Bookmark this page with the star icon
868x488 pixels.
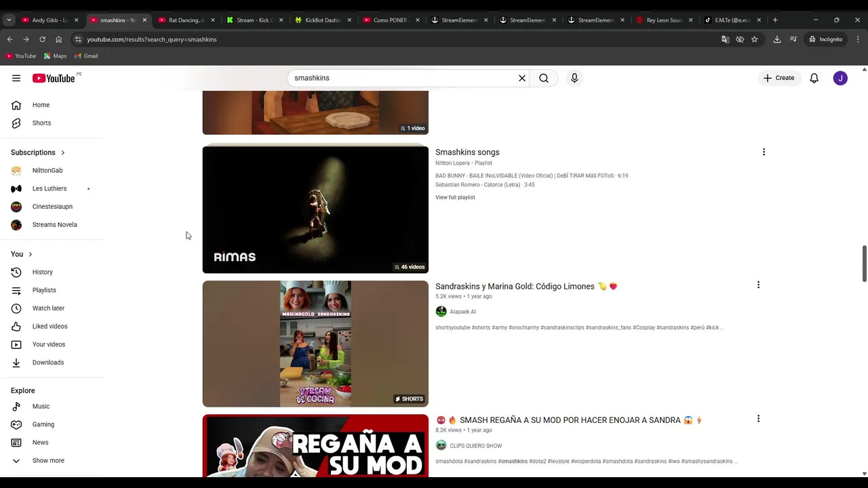coord(754,39)
